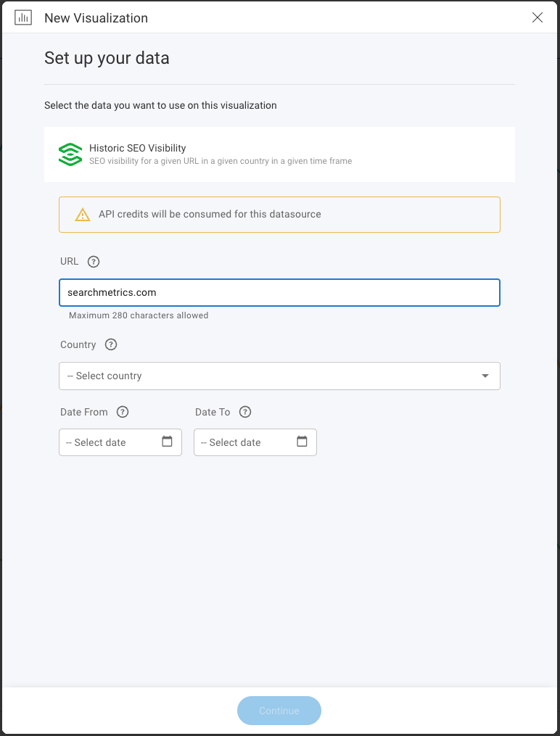Close the New Visualization dialog
This screenshot has height=736, width=560.
[x=537, y=18]
